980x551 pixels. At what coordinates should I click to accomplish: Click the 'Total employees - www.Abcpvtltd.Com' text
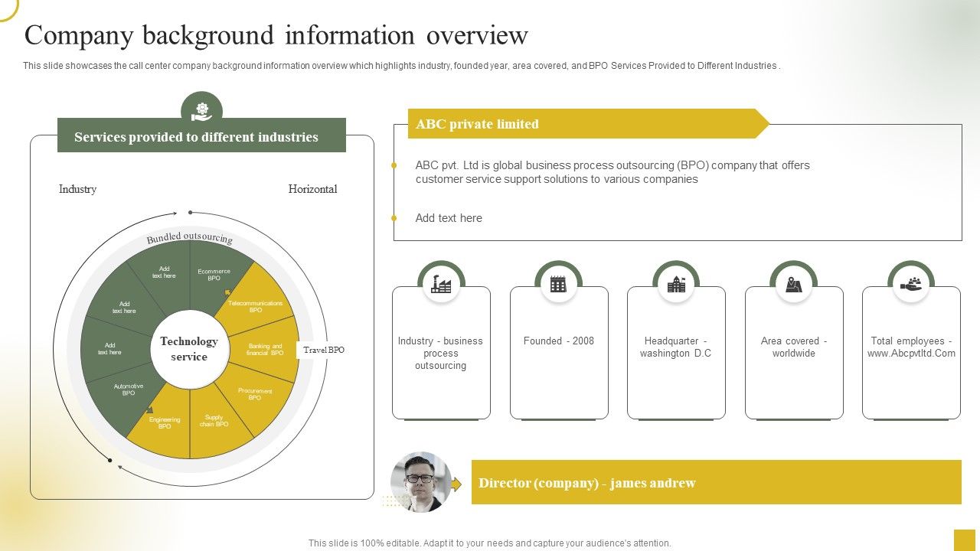[x=911, y=347]
